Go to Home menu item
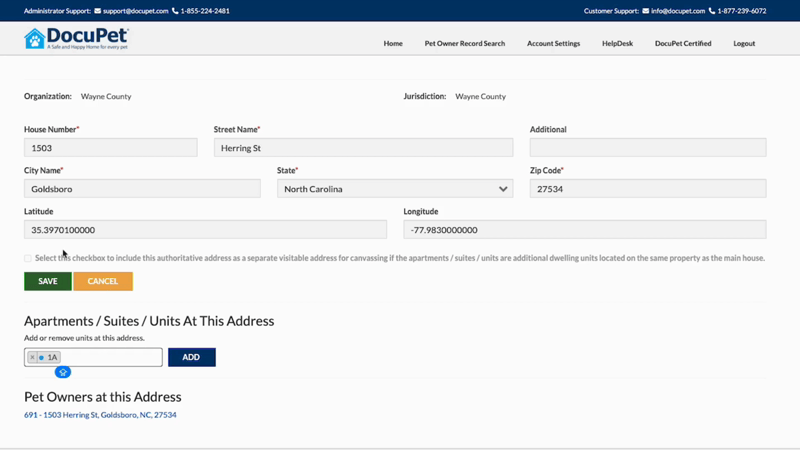Screen dimensions: 800x450 393,43
